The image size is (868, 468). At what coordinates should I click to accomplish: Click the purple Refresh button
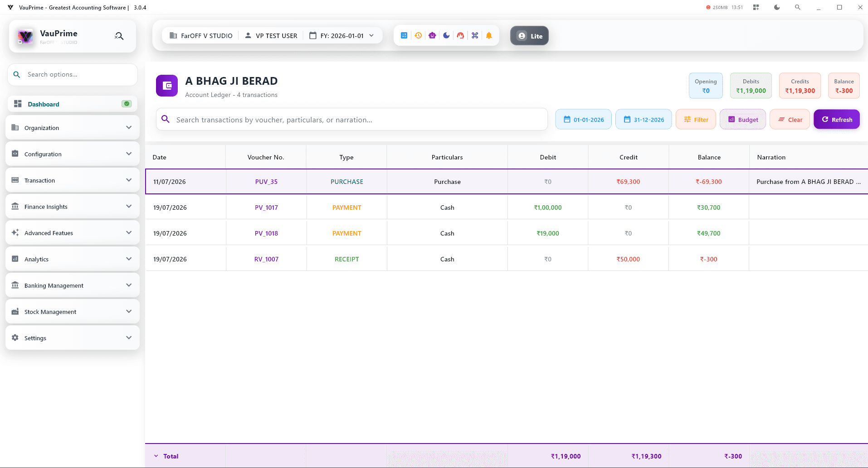(837, 120)
